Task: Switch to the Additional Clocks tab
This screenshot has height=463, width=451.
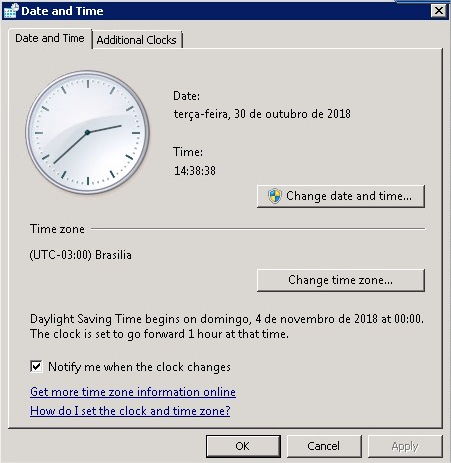Action: coord(137,40)
